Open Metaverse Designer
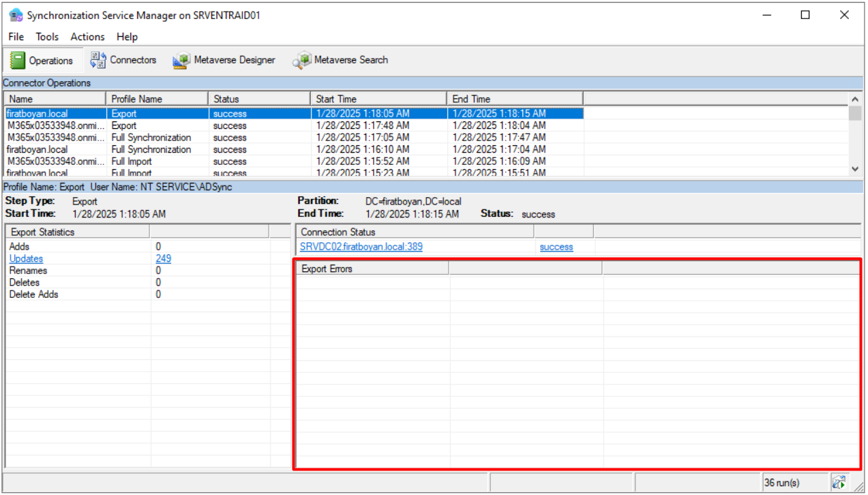The width and height of the screenshot is (868, 495). coord(224,60)
